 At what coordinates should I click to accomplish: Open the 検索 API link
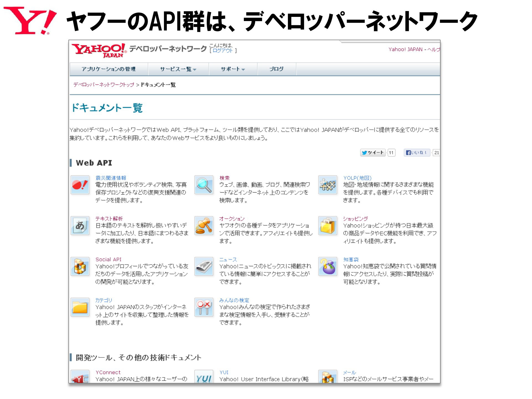(x=224, y=178)
